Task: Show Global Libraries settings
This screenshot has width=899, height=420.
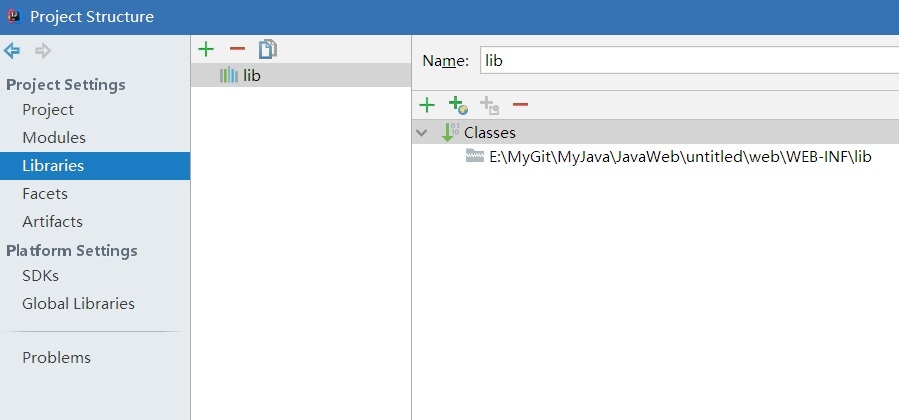Action: point(78,304)
